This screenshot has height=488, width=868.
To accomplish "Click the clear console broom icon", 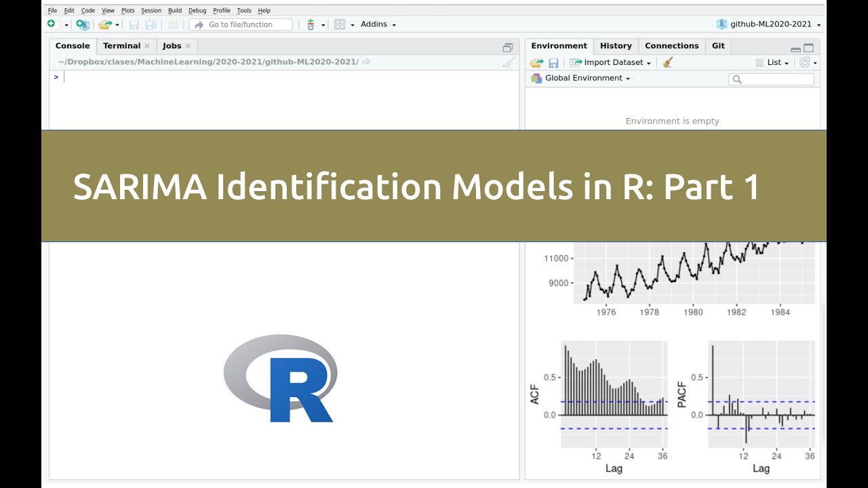I will (x=509, y=62).
